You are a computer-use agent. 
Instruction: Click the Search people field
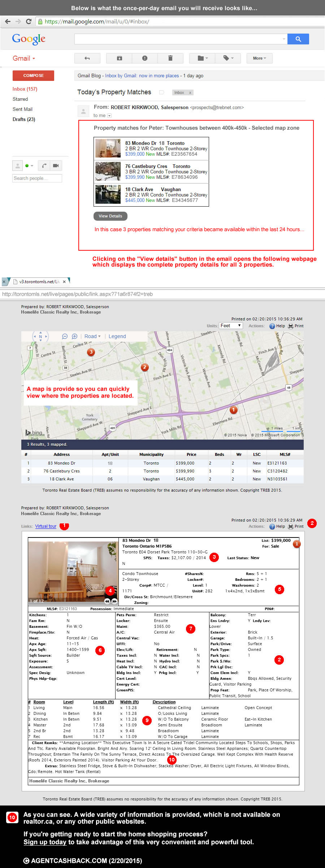click(x=37, y=178)
